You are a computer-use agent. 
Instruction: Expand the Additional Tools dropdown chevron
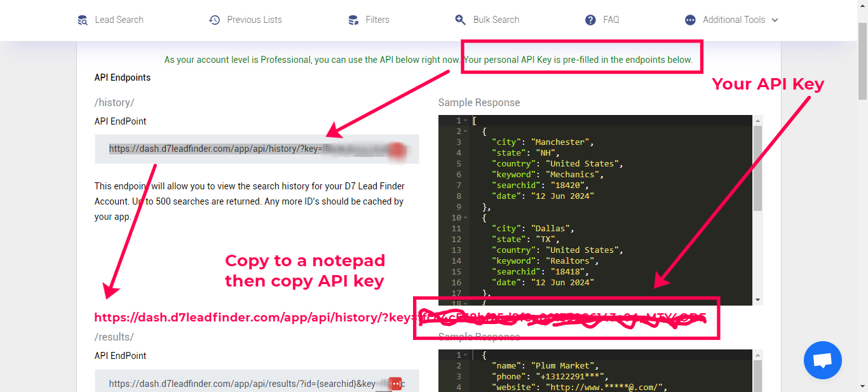tap(775, 20)
